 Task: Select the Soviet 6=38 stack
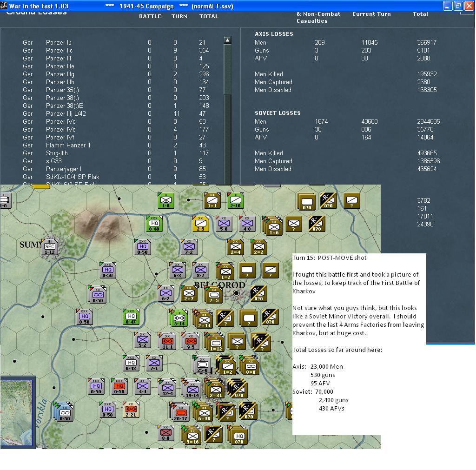coord(203,412)
